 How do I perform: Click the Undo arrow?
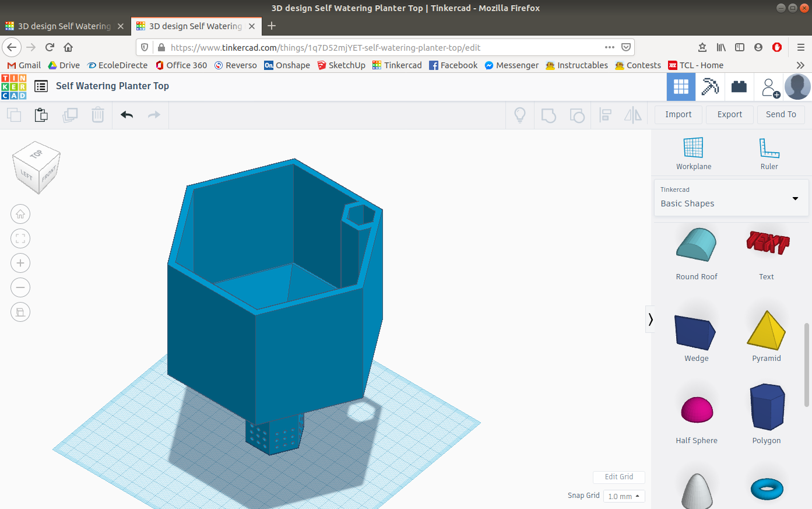[x=126, y=115]
